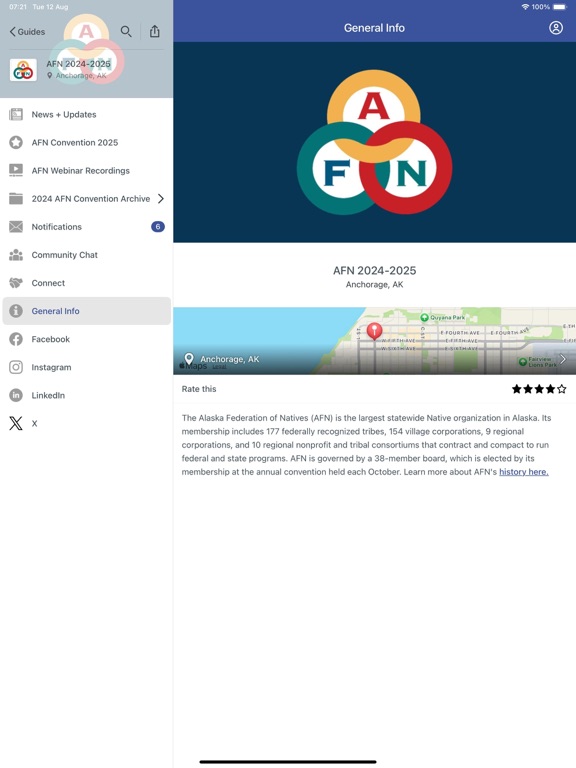Rate two stars

(528, 389)
